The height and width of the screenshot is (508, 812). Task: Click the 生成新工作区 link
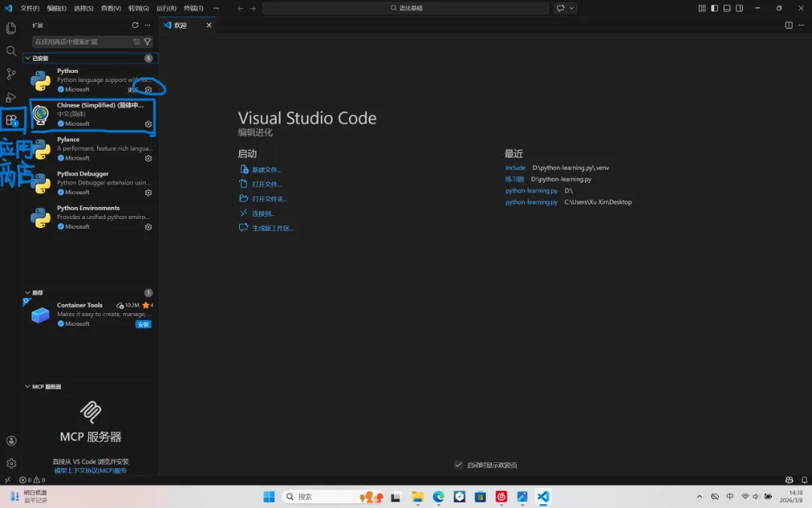tap(272, 227)
